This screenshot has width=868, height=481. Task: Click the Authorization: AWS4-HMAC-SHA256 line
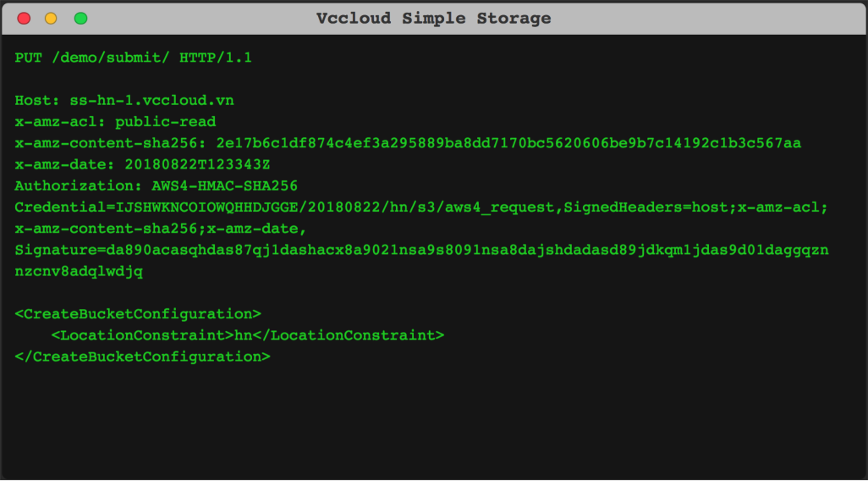(x=157, y=185)
